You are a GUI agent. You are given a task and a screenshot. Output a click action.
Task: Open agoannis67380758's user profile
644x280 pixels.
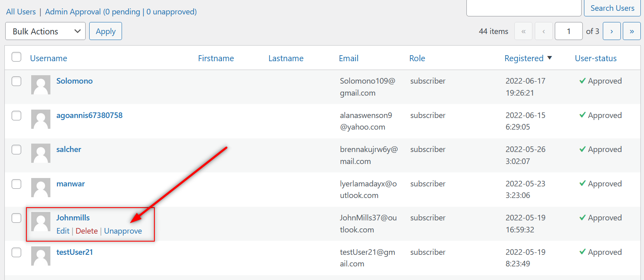pyautogui.click(x=90, y=115)
